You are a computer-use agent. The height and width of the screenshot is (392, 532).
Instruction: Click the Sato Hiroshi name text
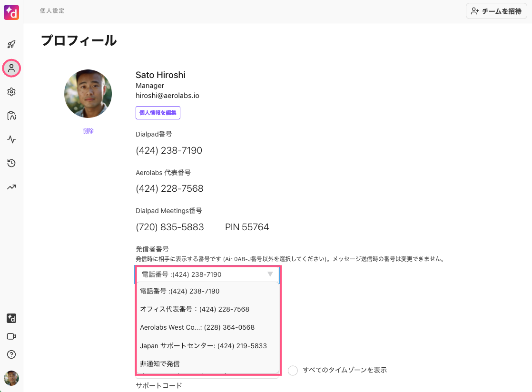point(160,75)
